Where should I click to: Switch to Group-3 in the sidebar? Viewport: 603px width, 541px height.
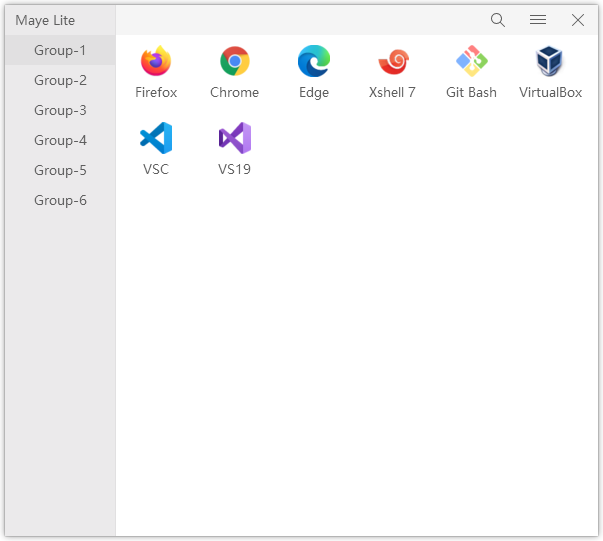coord(60,110)
